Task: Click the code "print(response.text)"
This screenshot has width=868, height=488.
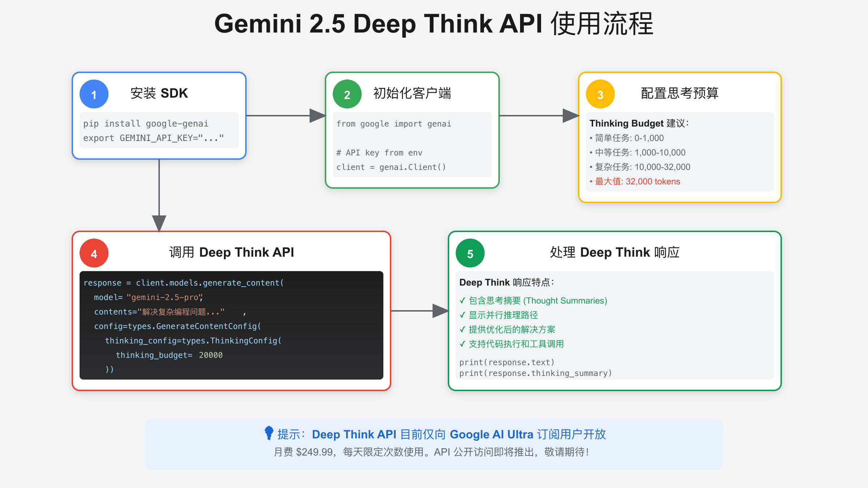Action: click(x=507, y=363)
